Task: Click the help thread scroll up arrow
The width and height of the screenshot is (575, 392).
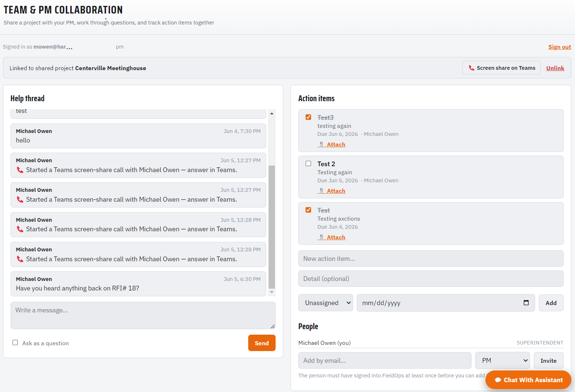Action: [272, 114]
